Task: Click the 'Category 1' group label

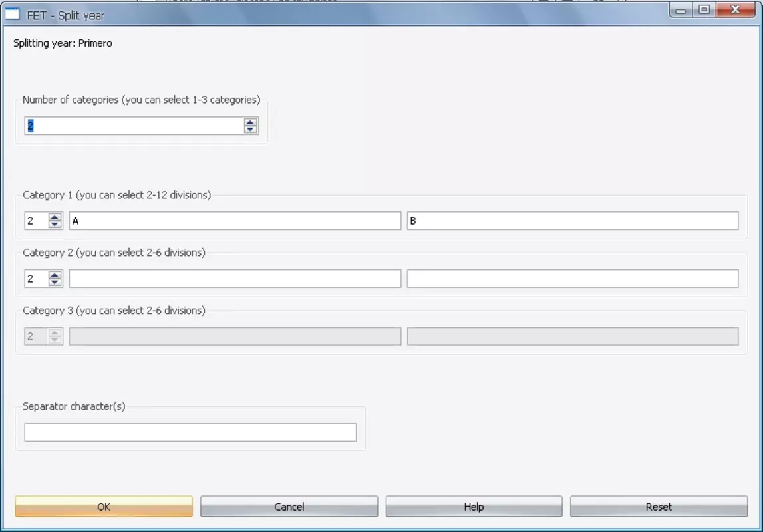Action: click(x=117, y=195)
